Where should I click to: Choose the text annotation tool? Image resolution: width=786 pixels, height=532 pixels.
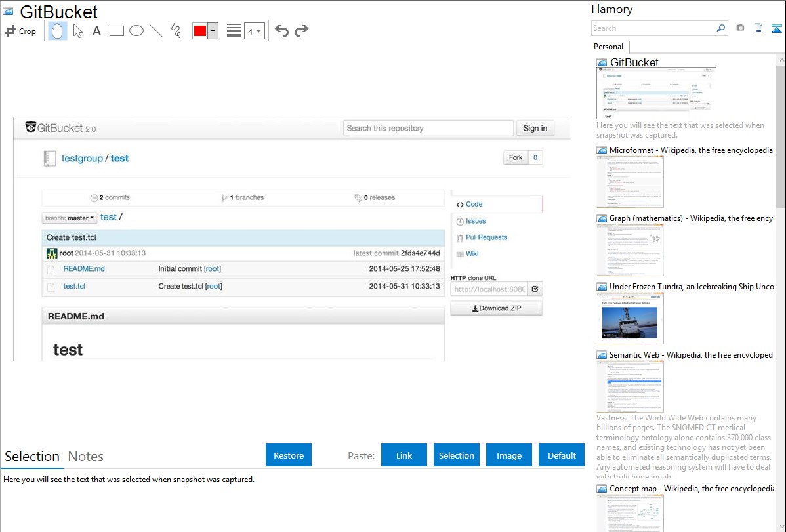point(96,31)
